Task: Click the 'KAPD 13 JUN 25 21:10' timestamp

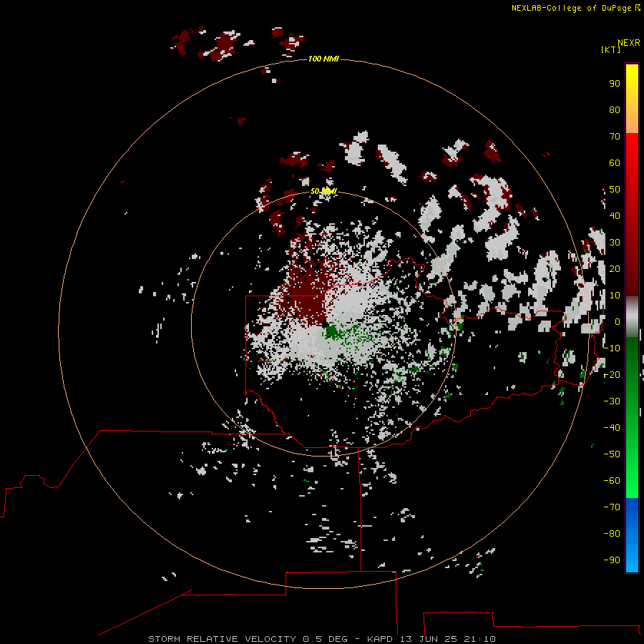Action: [431, 639]
